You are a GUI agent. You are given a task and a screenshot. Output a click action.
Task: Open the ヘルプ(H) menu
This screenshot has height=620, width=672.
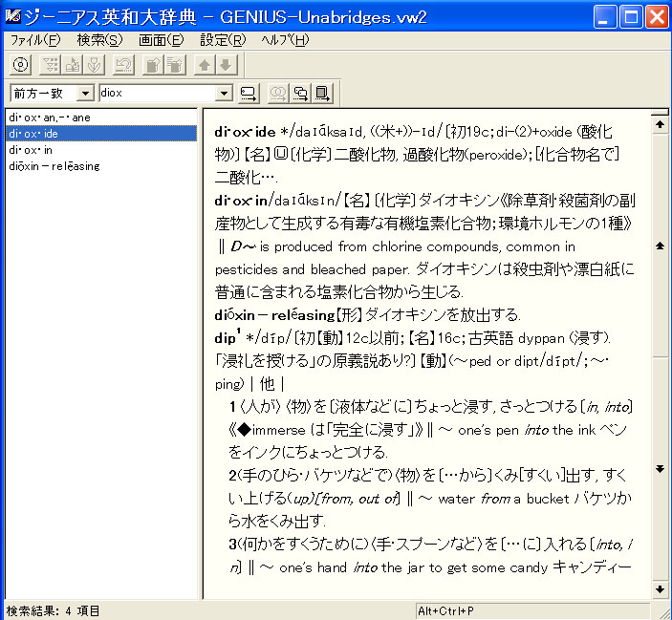tap(285, 40)
